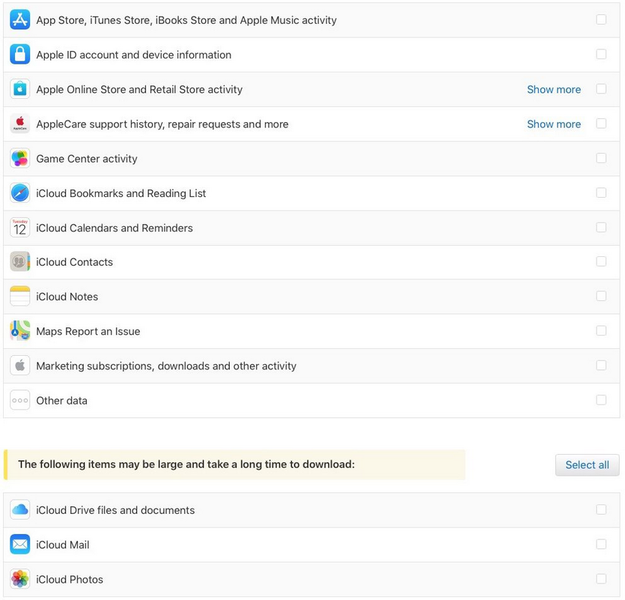Viewport: 625px width, 600px height.
Task: Click the yellow Notes icon
Action: tap(20, 296)
